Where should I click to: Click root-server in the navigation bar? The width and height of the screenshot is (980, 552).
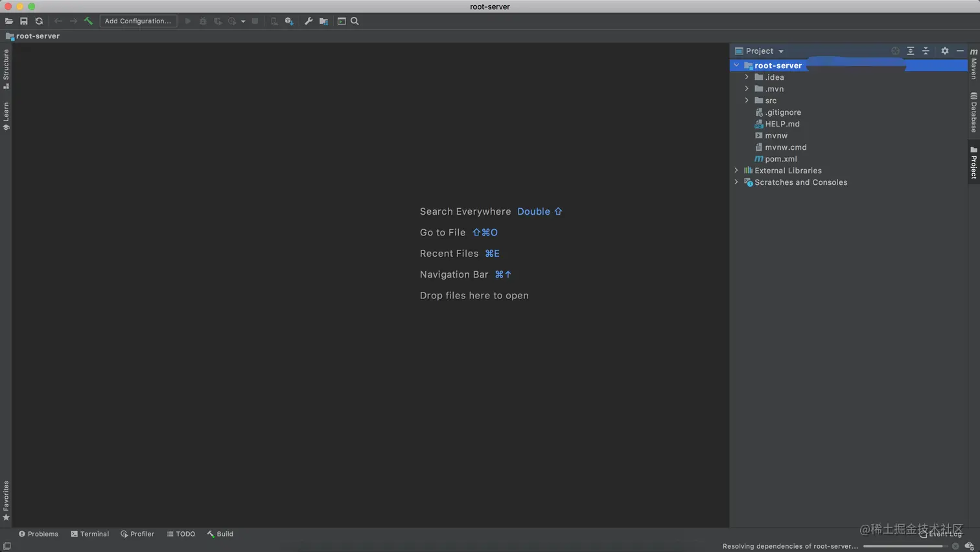32,36
